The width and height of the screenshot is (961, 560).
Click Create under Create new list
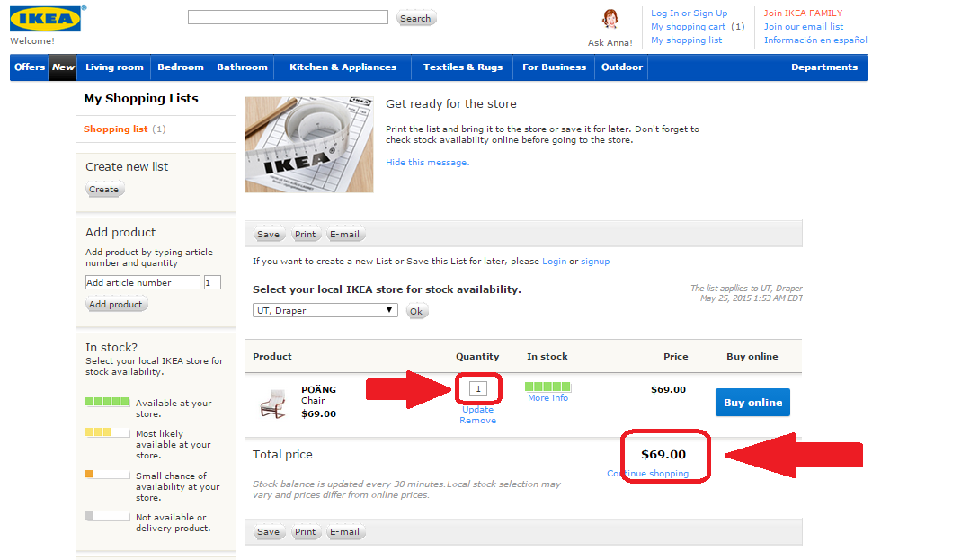point(104,189)
